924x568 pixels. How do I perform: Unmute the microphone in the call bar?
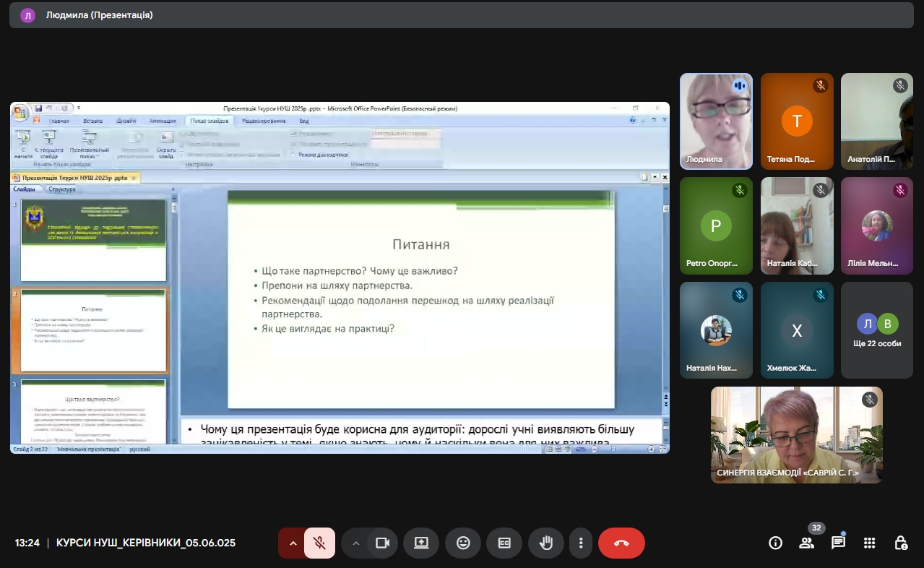pyautogui.click(x=319, y=543)
